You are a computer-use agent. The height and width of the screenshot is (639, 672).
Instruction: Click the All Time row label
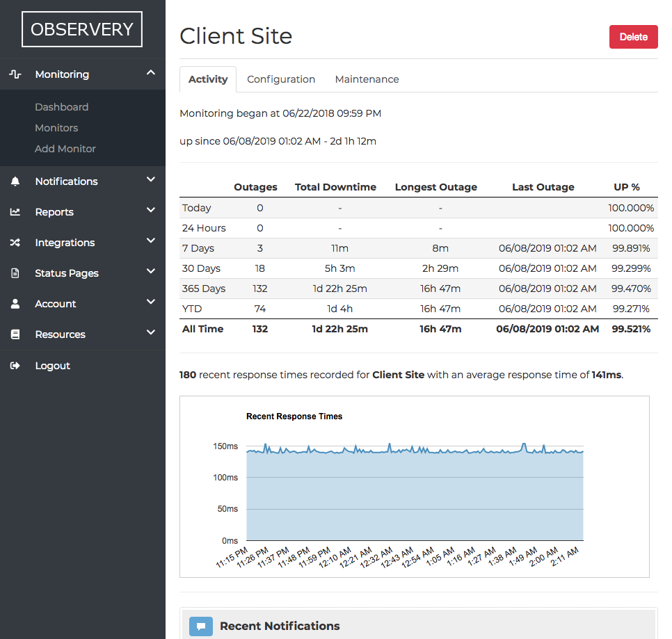click(x=202, y=329)
